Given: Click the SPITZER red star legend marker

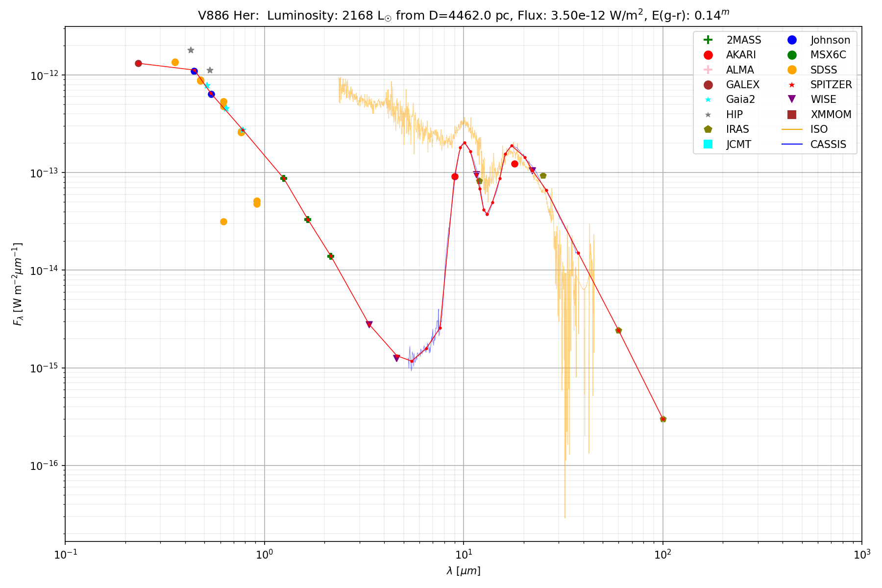Looking at the screenshot, I should [792, 85].
